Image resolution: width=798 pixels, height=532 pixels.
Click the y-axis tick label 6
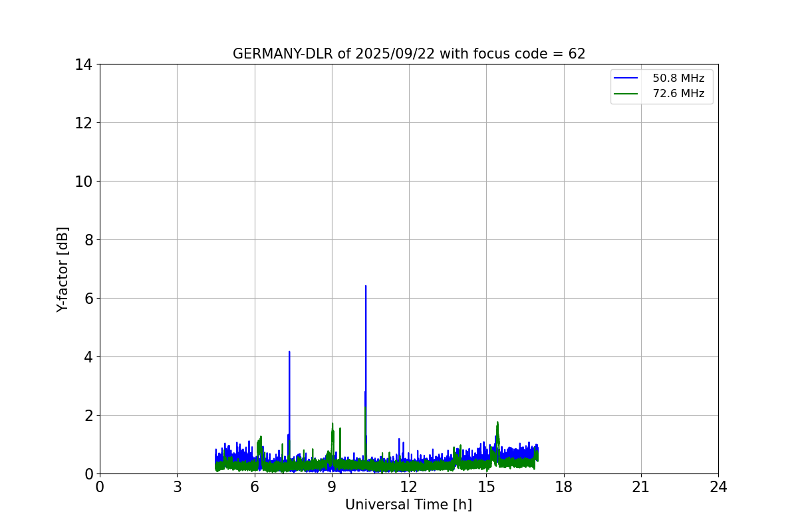point(87,299)
